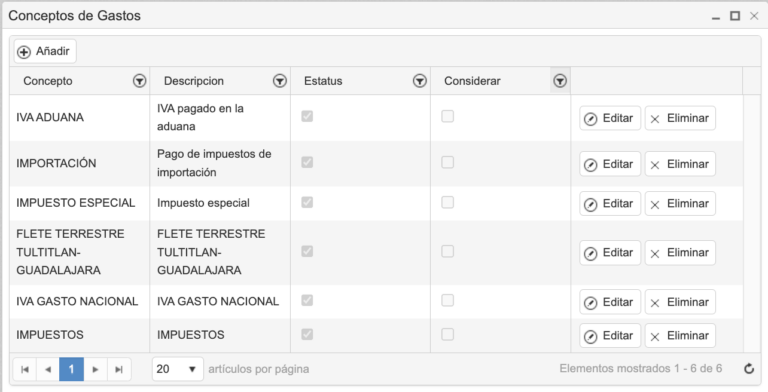Go to the last page arrow
This screenshot has height=392, width=768.
[119, 369]
